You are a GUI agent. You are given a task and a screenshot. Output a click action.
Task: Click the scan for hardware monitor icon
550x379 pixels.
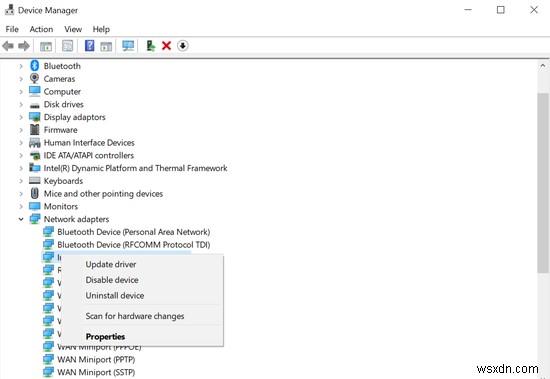[x=128, y=46]
